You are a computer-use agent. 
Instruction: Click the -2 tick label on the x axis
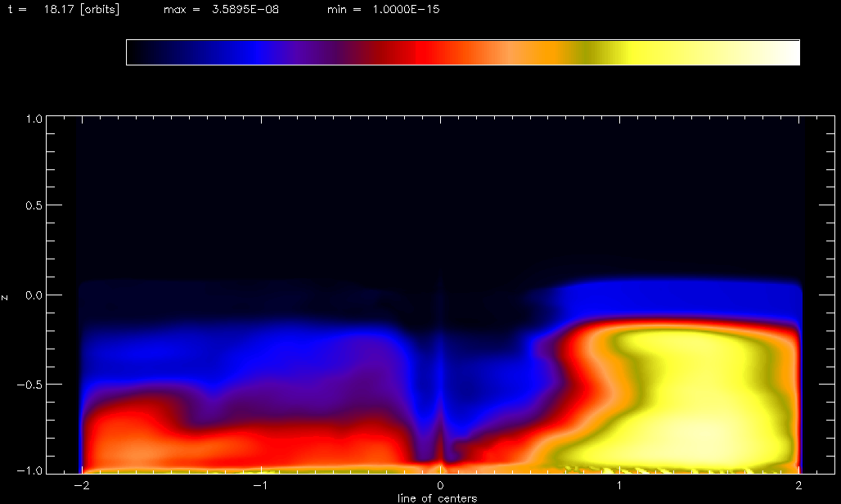81,486
